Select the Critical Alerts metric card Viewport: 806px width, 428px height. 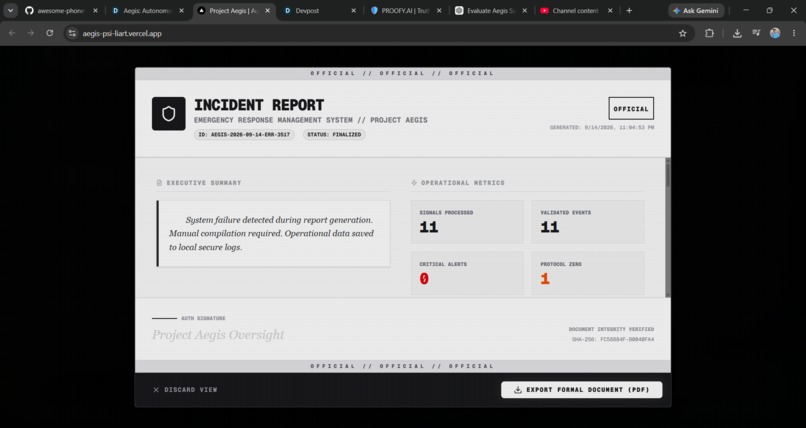[x=467, y=273]
